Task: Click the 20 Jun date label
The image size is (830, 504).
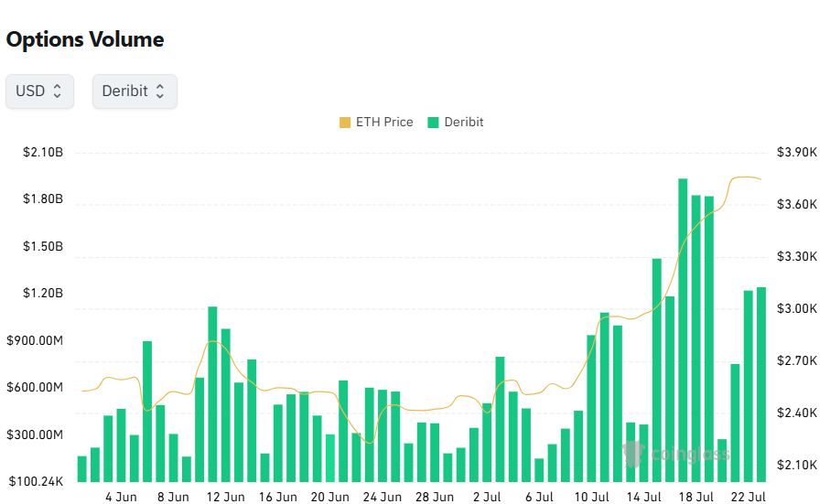Action: [330, 497]
